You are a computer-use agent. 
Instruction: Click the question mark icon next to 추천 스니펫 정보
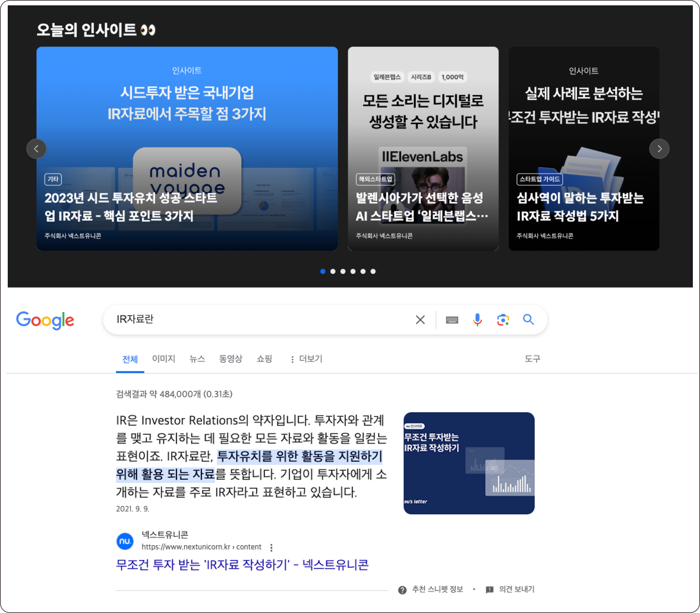[403, 590]
